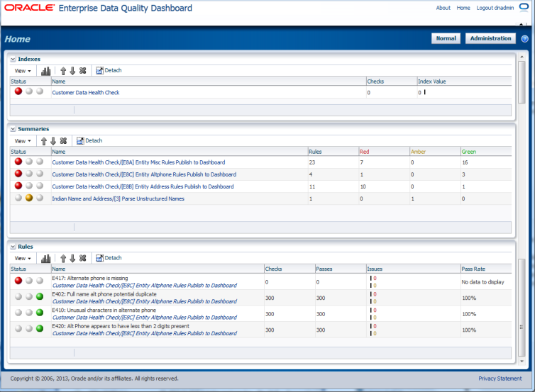Click amber status light of Indian Name row

pyautogui.click(x=29, y=197)
